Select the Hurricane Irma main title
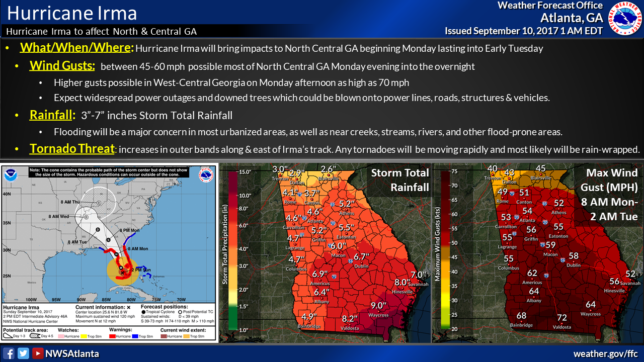Screen dimensions: 644x362 pos(72,13)
